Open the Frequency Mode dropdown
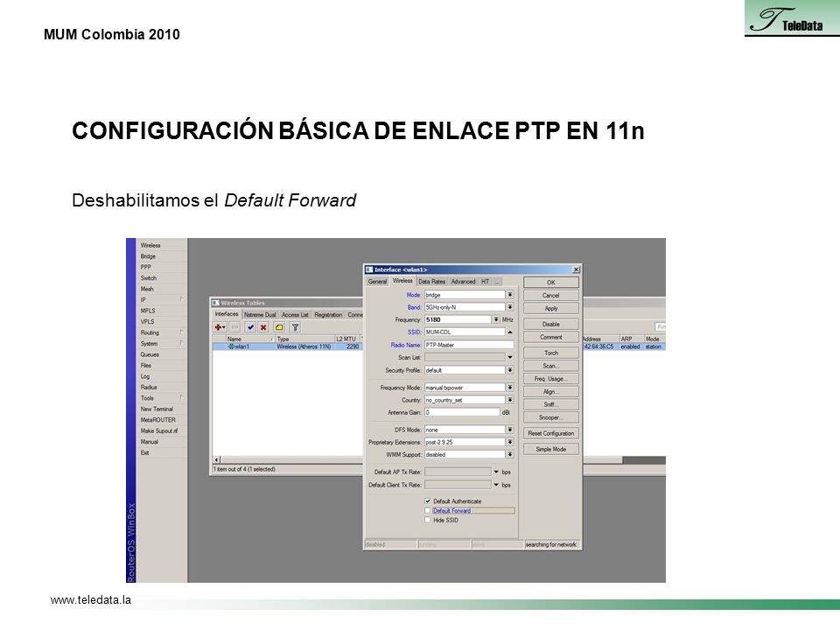This screenshot has width=840, height=630. (510, 388)
